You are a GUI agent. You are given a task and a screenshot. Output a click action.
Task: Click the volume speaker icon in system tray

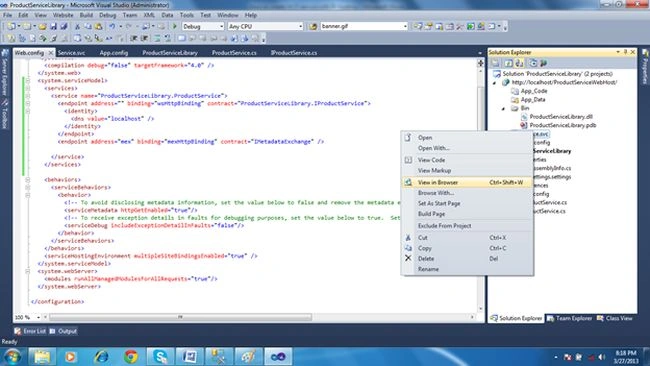pos(602,357)
